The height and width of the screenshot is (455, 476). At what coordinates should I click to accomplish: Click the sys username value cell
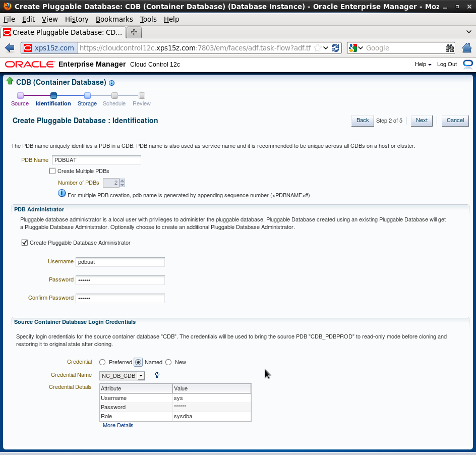click(212, 398)
